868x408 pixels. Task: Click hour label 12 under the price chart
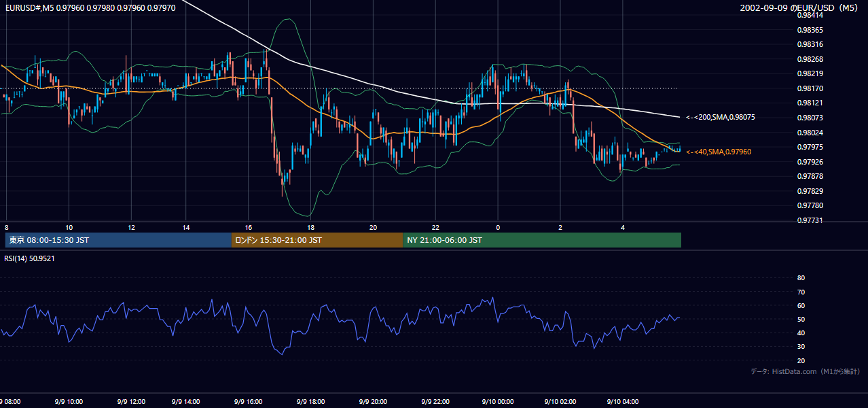[x=131, y=228]
